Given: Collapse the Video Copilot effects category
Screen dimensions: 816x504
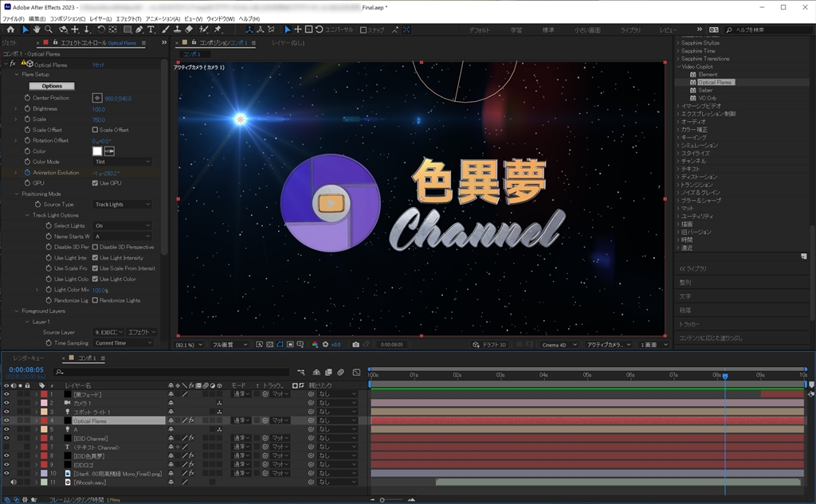Looking at the screenshot, I should pyautogui.click(x=679, y=67).
